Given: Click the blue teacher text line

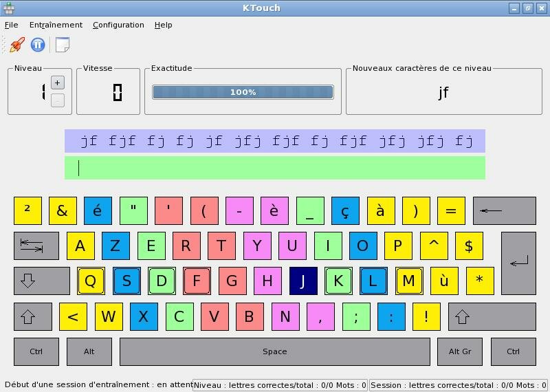Looking at the screenshot, I should (274, 141).
